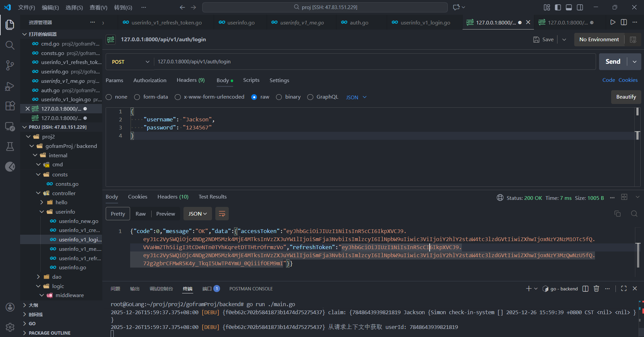The width and height of the screenshot is (644, 337).
Task: Select the x-www-form-urlencoded body type
Action: point(178,97)
